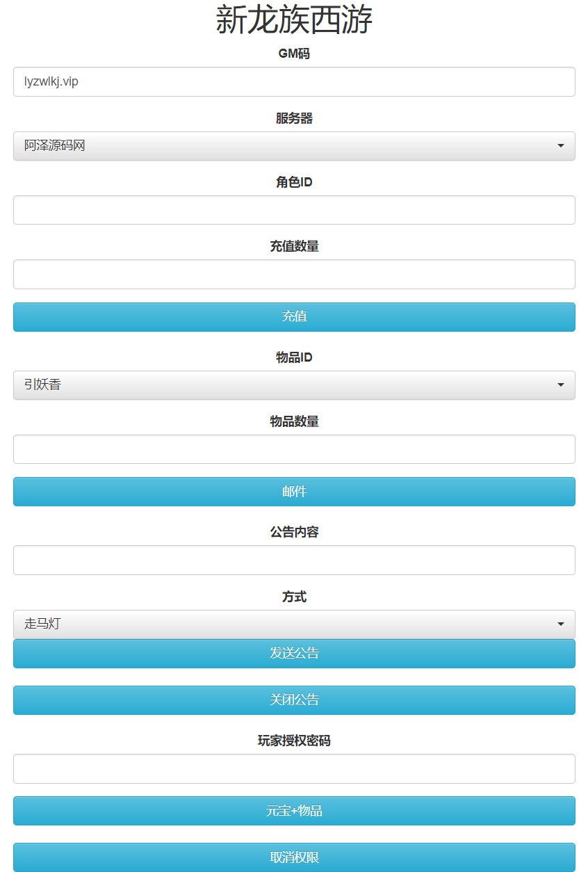Click the caret arrow on 方式 dropdown
Image resolution: width=588 pixels, height=872 pixels.
(560, 624)
